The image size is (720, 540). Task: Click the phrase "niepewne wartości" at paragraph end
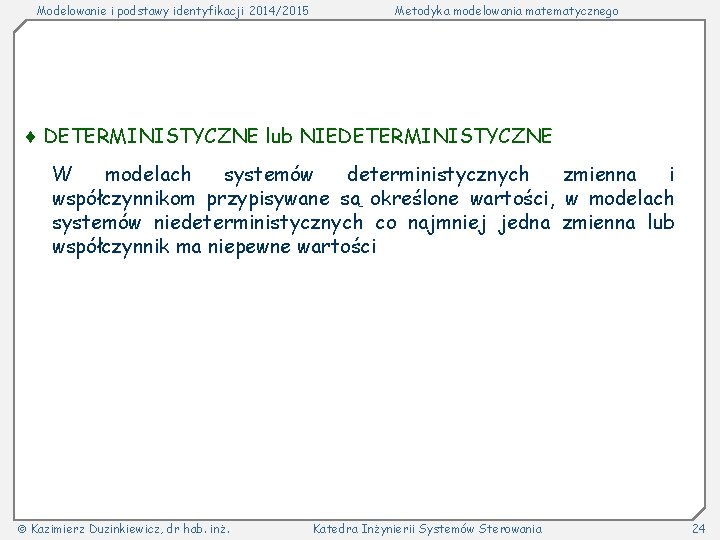click(292, 248)
